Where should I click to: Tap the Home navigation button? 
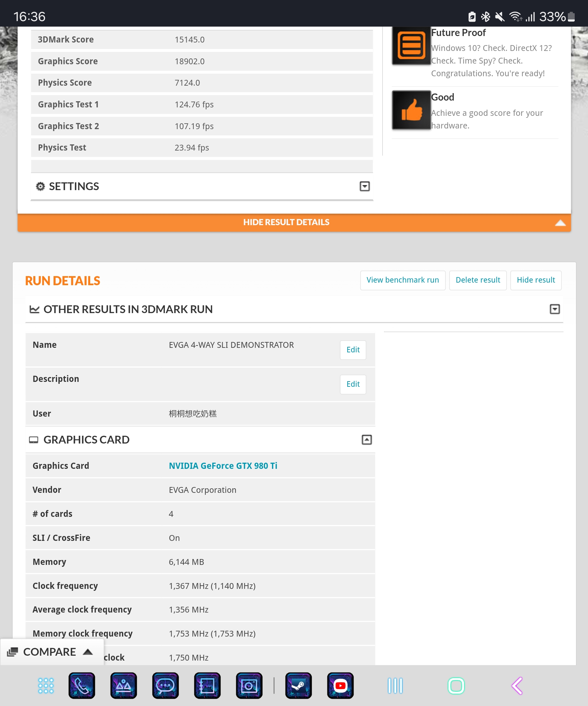(x=456, y=686)
